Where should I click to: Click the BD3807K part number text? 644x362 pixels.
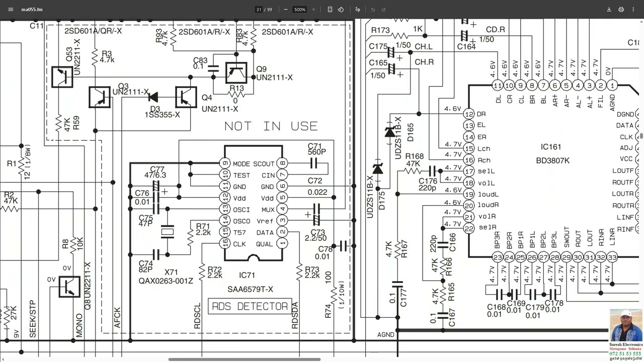coord(553,160)
